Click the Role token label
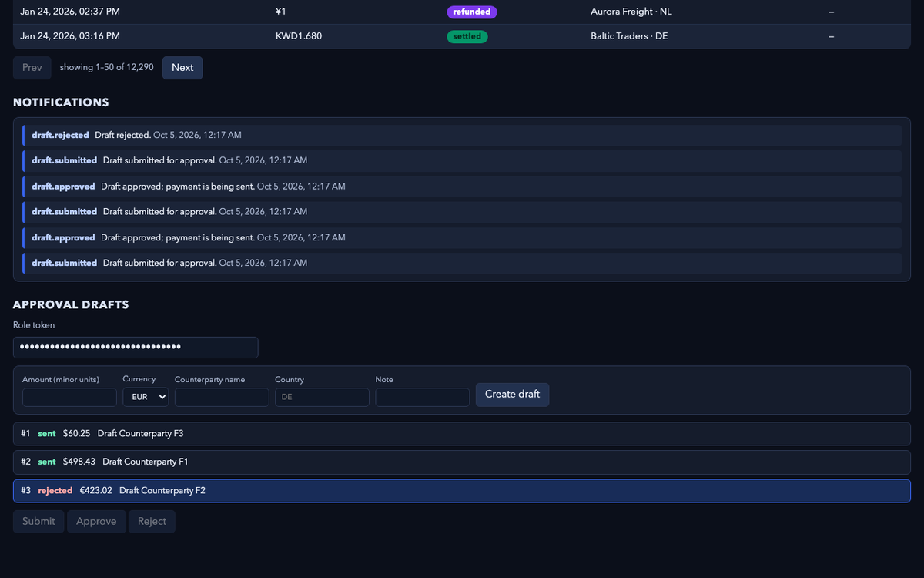The image size is (924, 578). click(x=34, y=325)
